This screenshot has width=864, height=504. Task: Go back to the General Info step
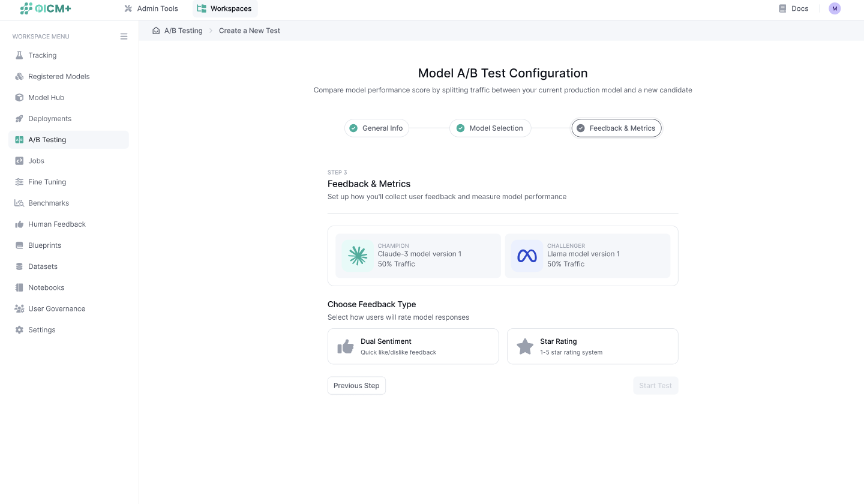coord(377,128)
